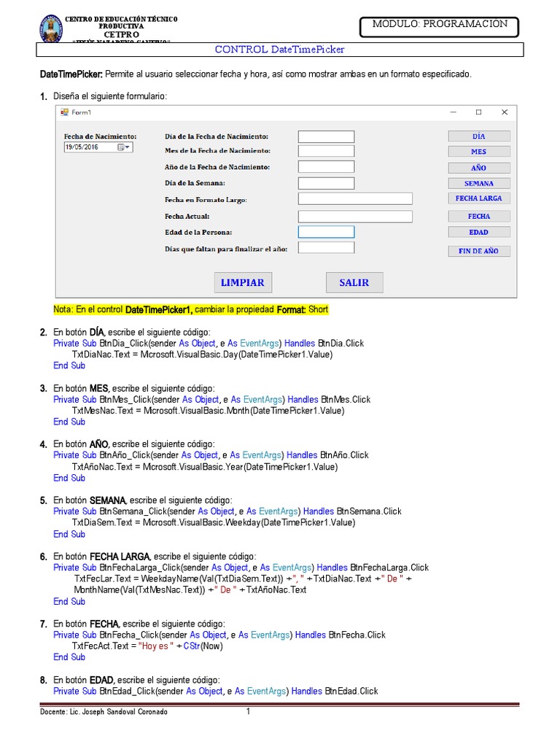
Task: Click the FIN DE AÑO button
Action: tap(478, 251)
